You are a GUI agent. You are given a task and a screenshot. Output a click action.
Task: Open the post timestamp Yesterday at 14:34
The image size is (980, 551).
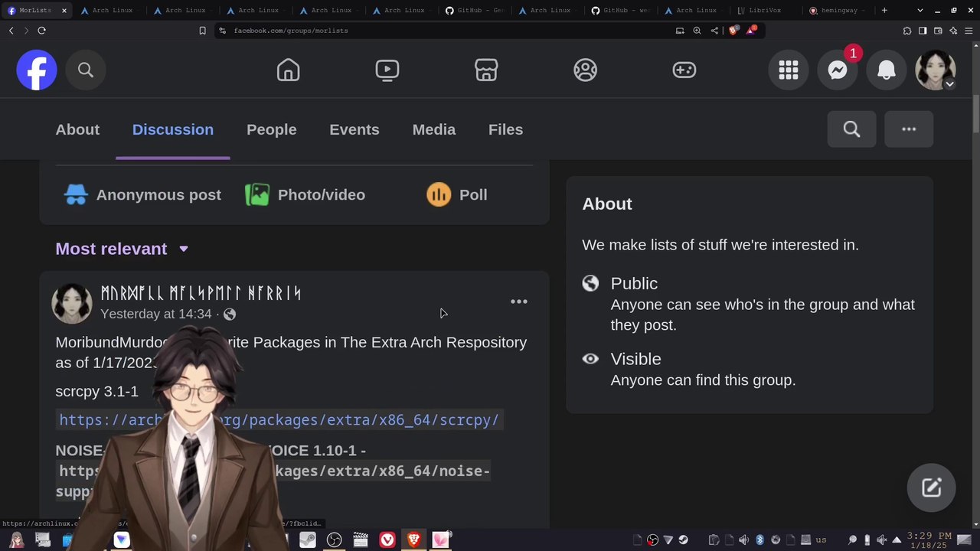pyautogui.click(x=156, y=314)
